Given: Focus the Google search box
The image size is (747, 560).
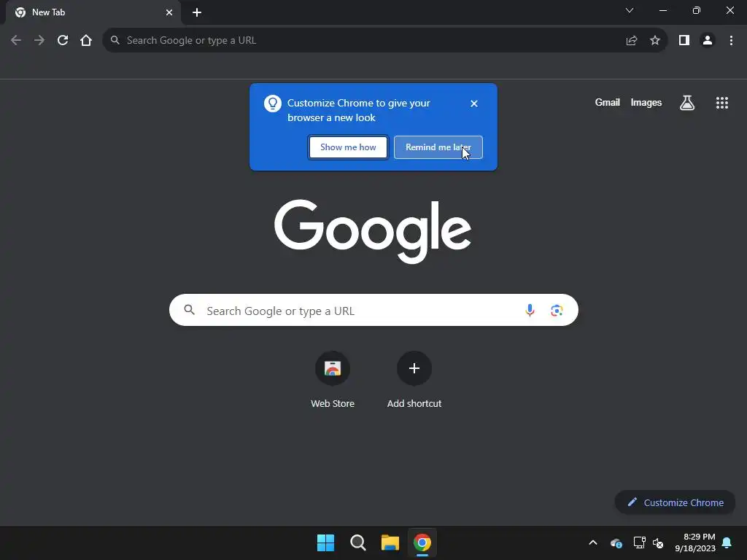Looking at the screenshot, I should click(373, 310).
